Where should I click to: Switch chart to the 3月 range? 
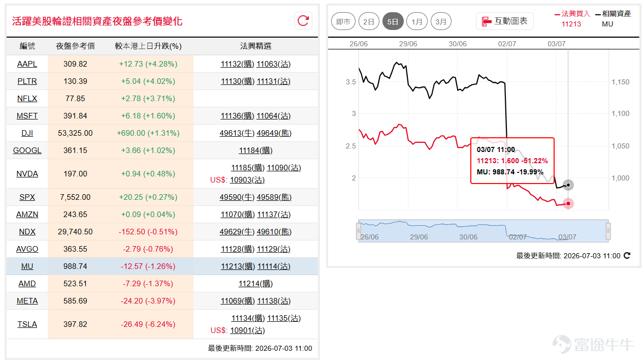tap(441, 21)
